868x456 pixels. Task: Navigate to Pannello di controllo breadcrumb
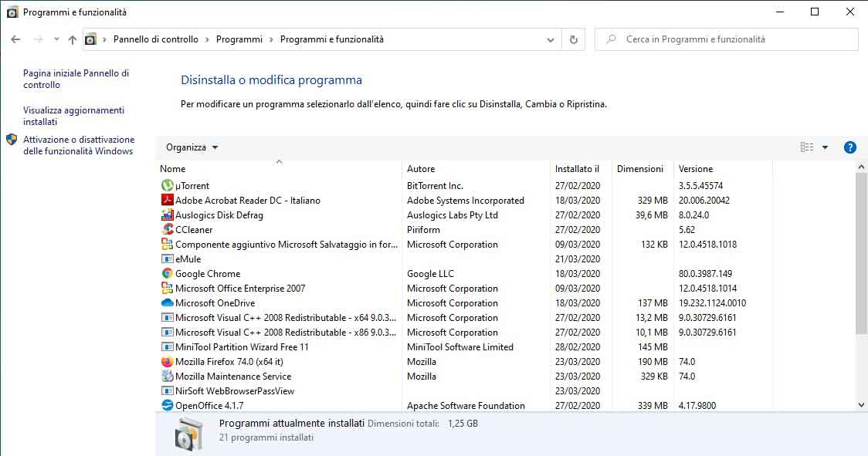pos(155,39)
